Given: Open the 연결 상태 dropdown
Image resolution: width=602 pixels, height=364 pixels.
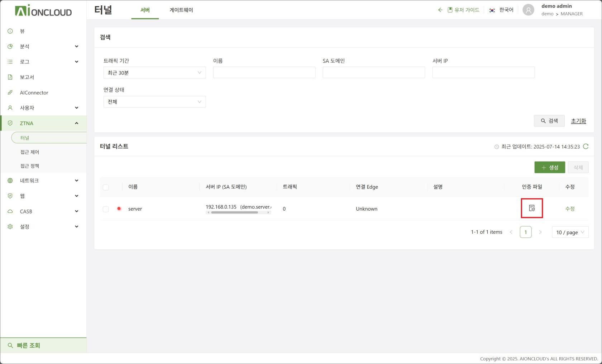Looking at the screenshot, I should point(154,102).
